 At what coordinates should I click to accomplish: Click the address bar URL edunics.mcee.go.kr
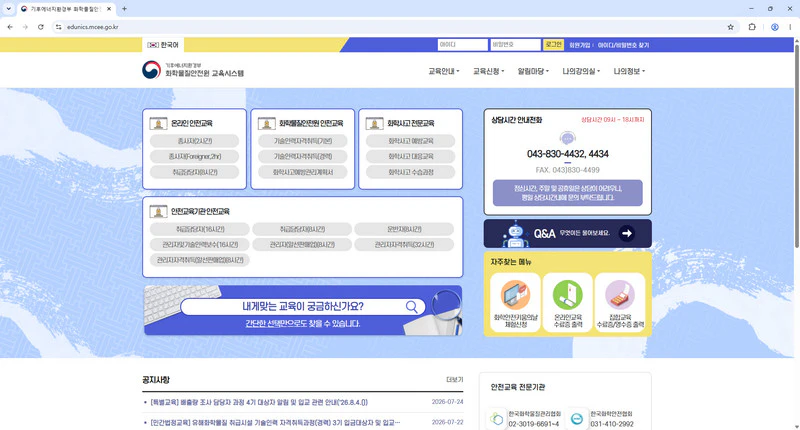click(x=93, y=27)
